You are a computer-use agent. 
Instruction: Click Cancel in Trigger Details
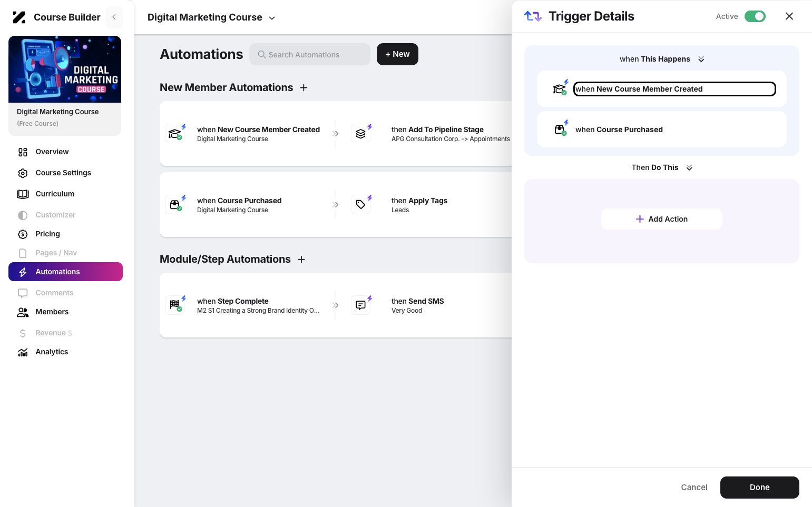(694, 488)
